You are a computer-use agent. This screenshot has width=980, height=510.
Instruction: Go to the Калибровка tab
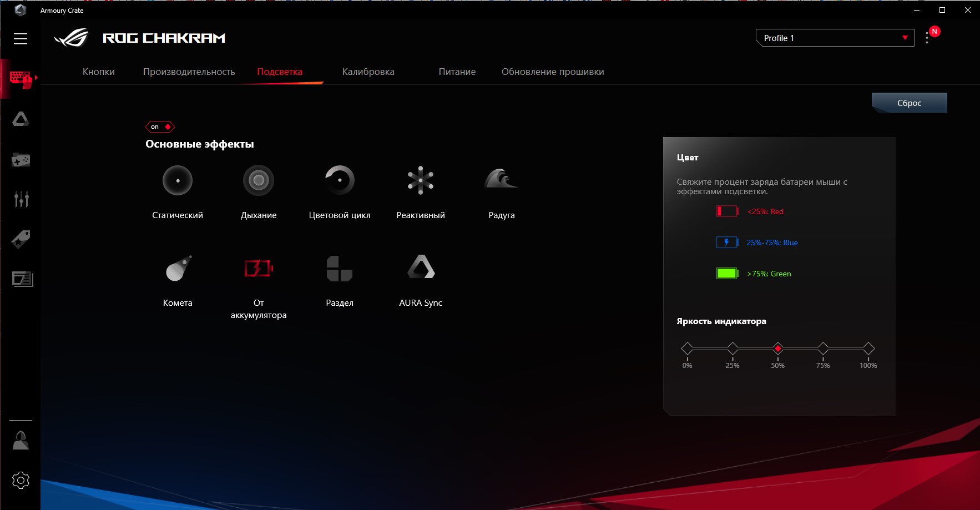[368, 72]
